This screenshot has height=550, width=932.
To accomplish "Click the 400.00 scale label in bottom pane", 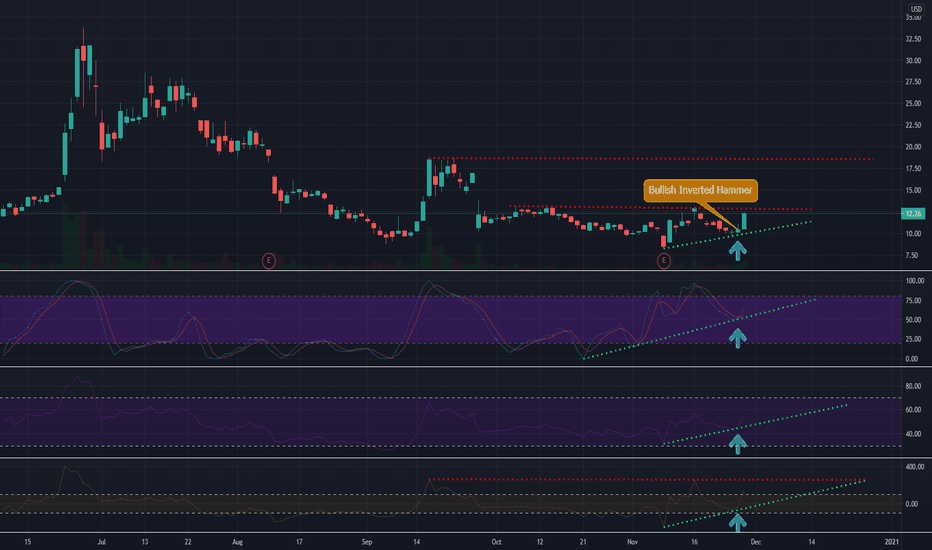I will tap(915, 467).
